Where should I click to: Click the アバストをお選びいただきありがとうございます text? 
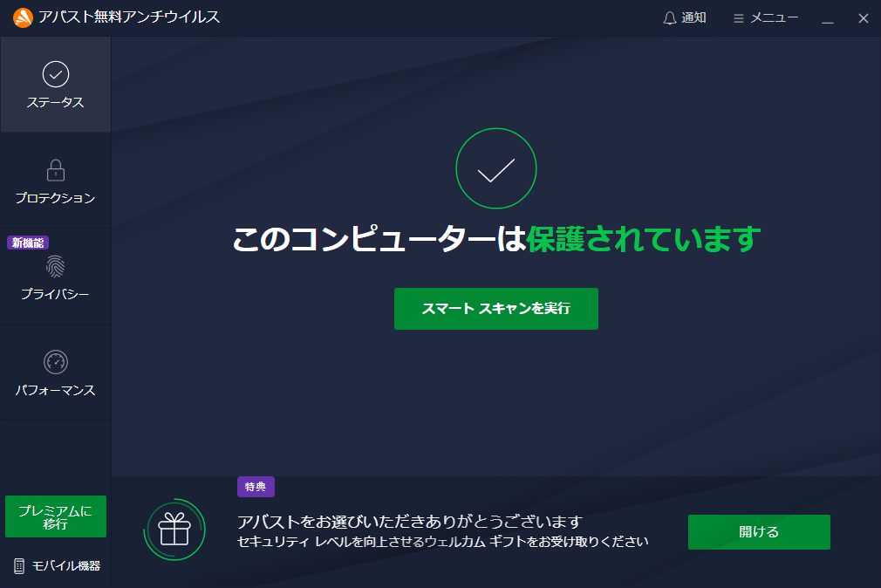click(x=410, y=522)
